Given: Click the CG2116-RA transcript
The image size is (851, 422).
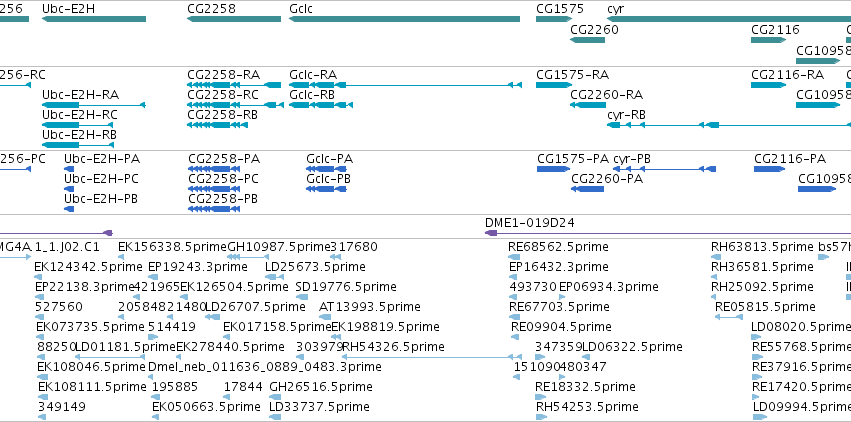Looking at the screenshot, I should click(769, 85).
